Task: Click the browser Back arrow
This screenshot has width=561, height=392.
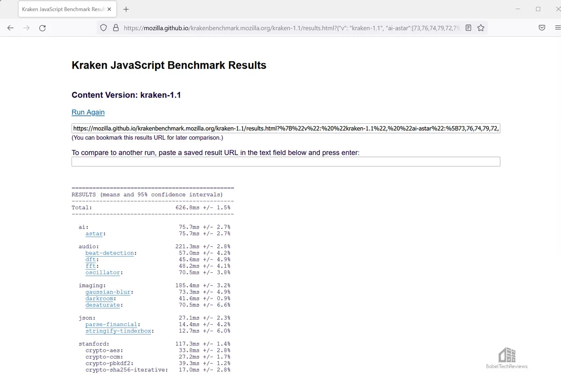Action: click(10, 28)
